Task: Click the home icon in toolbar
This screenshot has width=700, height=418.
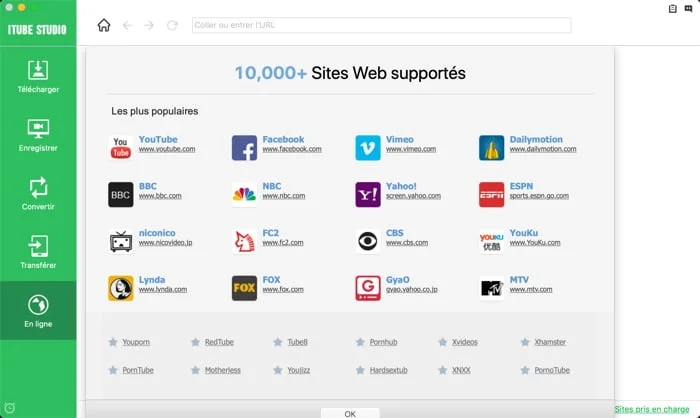Action: coord(104,25)
